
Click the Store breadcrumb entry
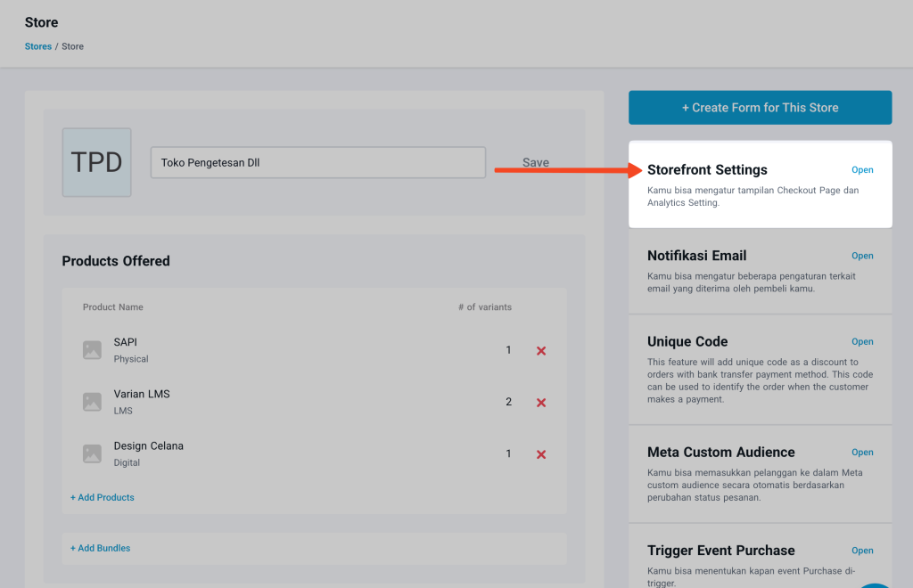(72, 45)
